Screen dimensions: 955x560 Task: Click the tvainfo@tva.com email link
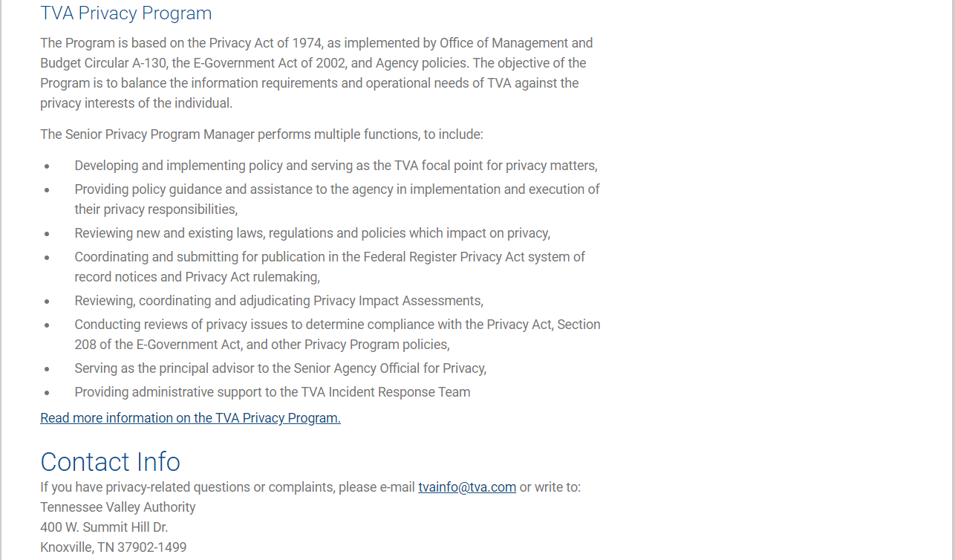tap(467, 487)
